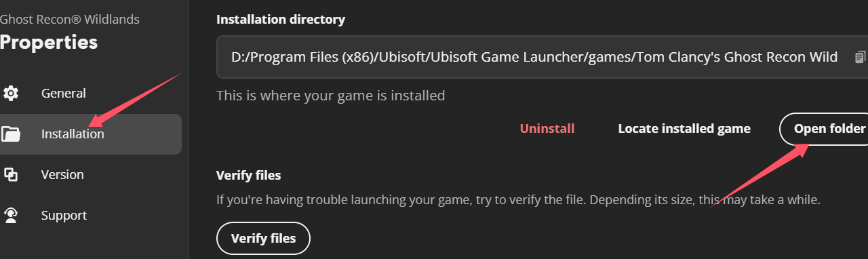Click the red Uninstall link
This screenshot has width=868, height=259.
click(x=547, y=129)
